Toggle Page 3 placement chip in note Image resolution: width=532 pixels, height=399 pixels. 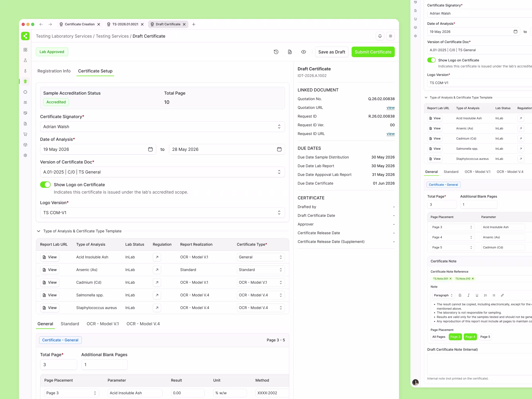pyautogui.click(x=455, y=337)
